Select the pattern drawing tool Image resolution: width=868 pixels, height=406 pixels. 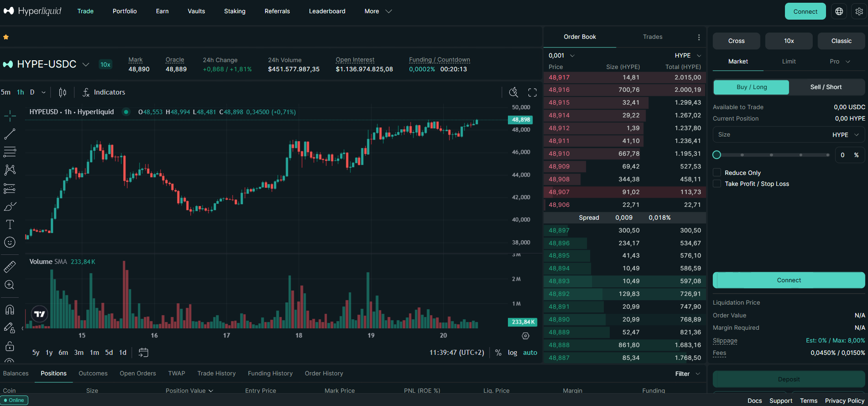coord(10,170)
